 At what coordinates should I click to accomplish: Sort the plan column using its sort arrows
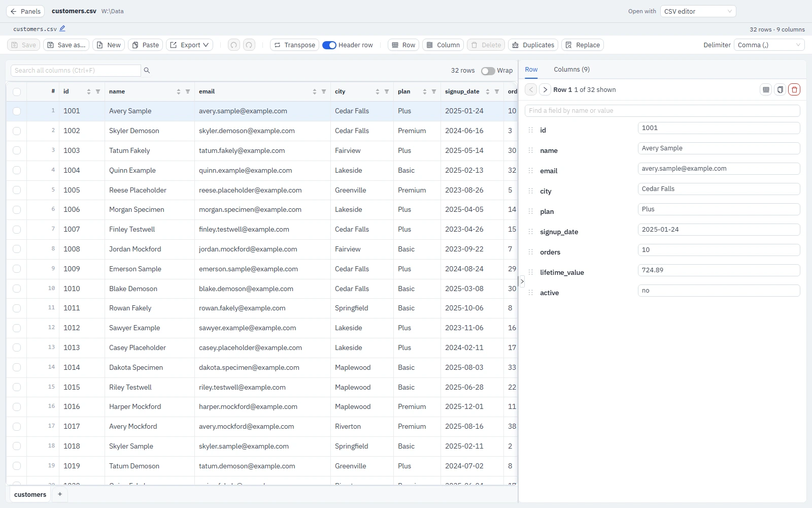[425, 91]
